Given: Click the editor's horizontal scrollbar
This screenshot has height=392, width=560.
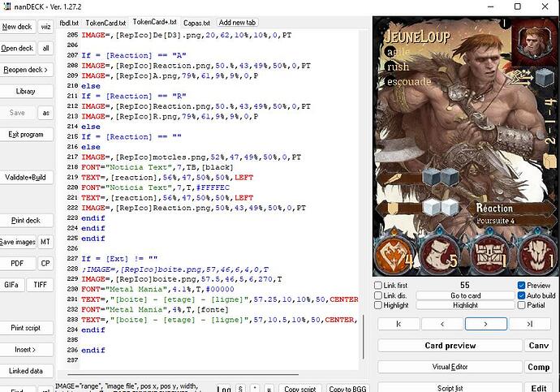Looking at the screenshot, I should tap(183, 374).
